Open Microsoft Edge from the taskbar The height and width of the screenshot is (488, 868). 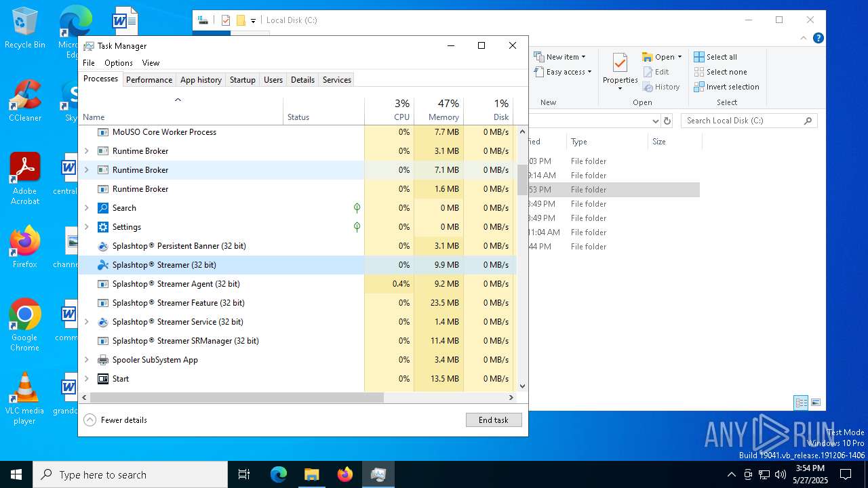[x=279, y=474]
